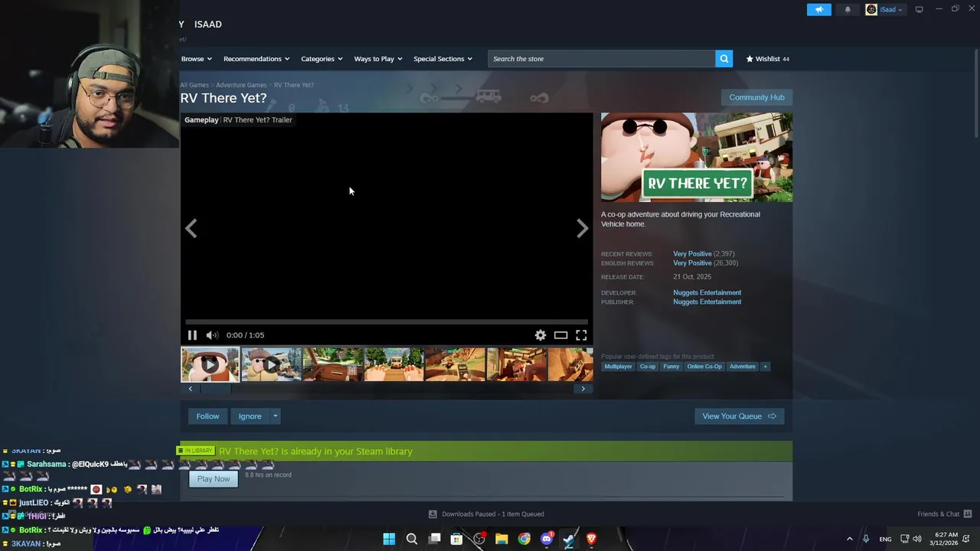This screenshot has width=980, height=551.
Task: Open Discord from taskbar
Action: tap(547, 539)
